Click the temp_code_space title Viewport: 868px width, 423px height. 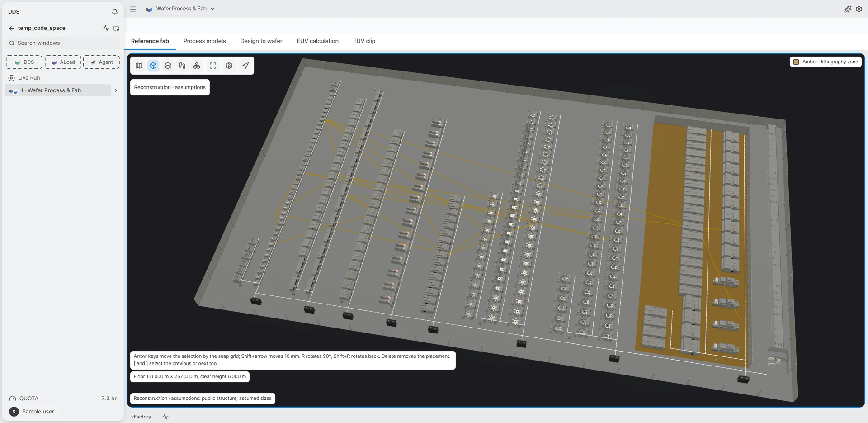tap(42, 28)
